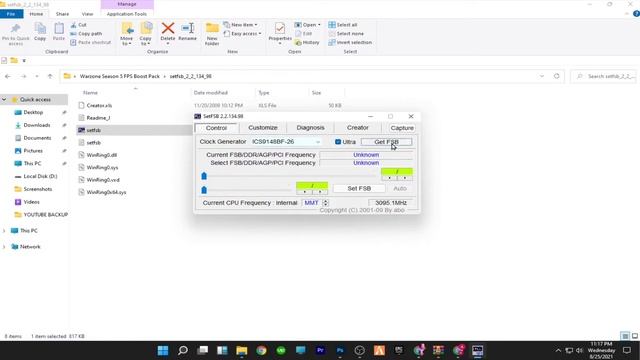
Task: Switch to the Share ribbon tab
Action: click(62, 14)
